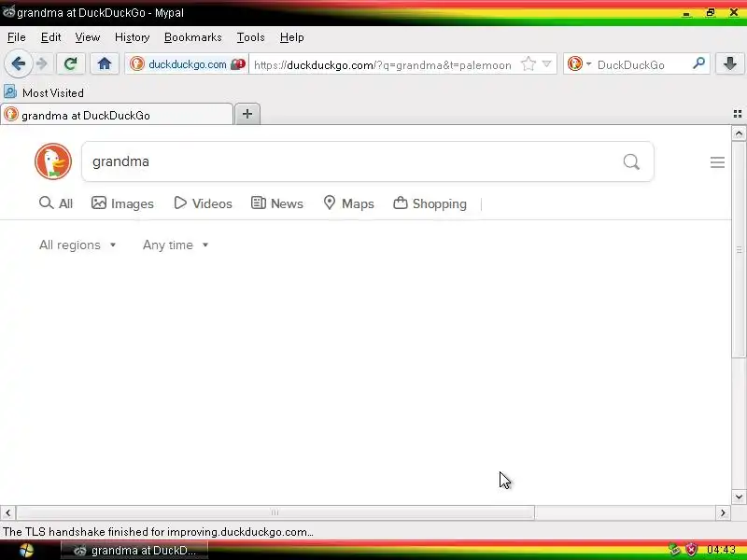Click the green network tray icon
Screen dimensions: 747x560
[674, 550]
